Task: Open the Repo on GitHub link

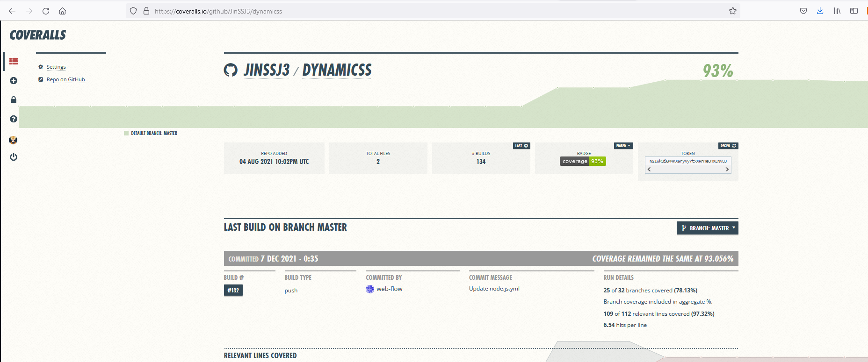Action: pyautogui.click(x=65, y=79)
